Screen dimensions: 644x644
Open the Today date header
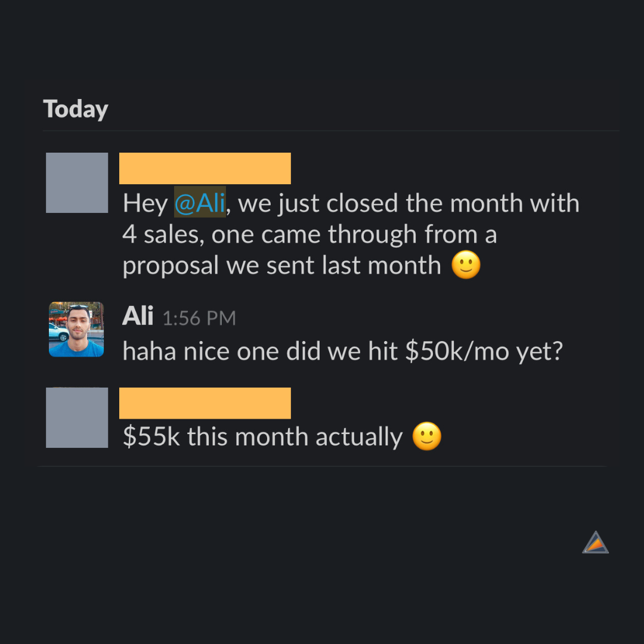[x=76, y=109]
